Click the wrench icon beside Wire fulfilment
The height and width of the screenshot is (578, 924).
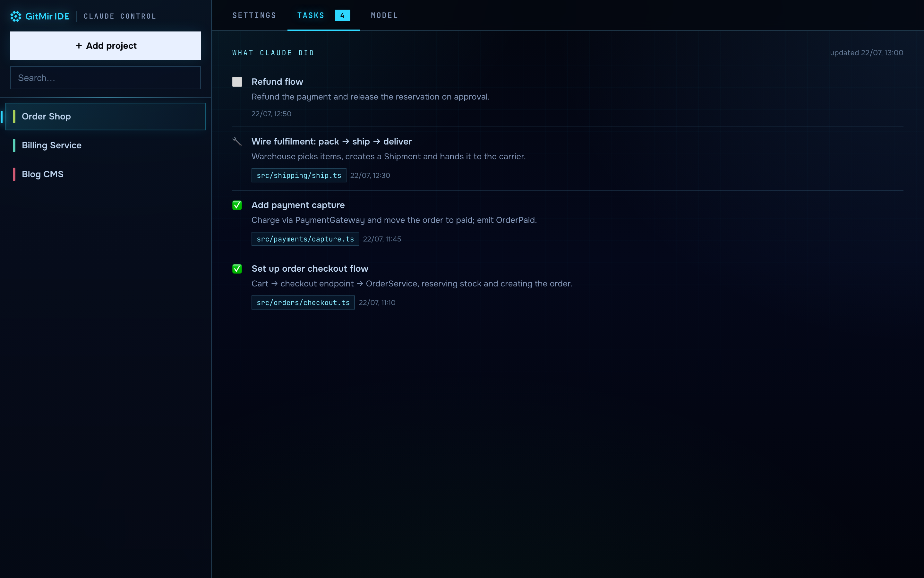237,141
